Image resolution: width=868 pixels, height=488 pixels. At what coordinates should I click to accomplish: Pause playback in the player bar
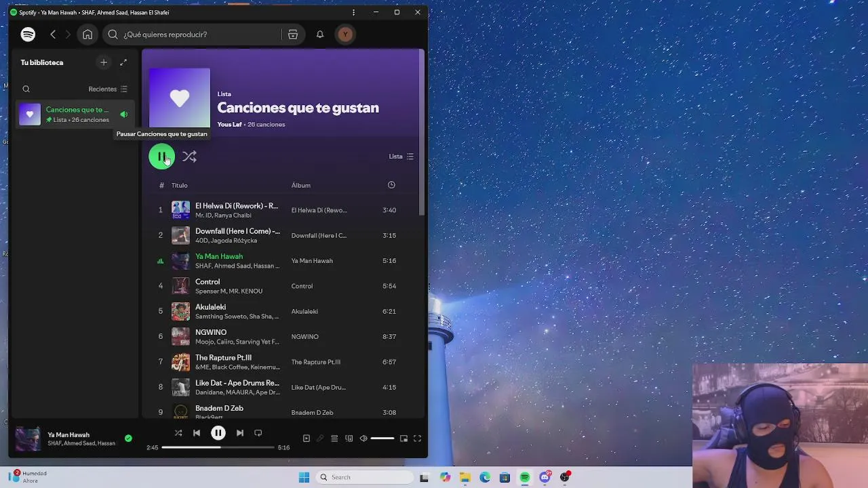tap(218, 433)
